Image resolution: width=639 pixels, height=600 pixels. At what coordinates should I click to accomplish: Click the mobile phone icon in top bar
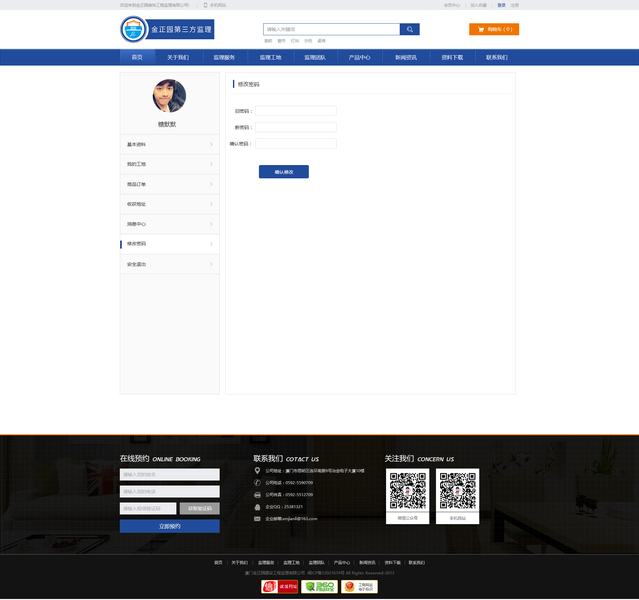(x=205, y=5)
